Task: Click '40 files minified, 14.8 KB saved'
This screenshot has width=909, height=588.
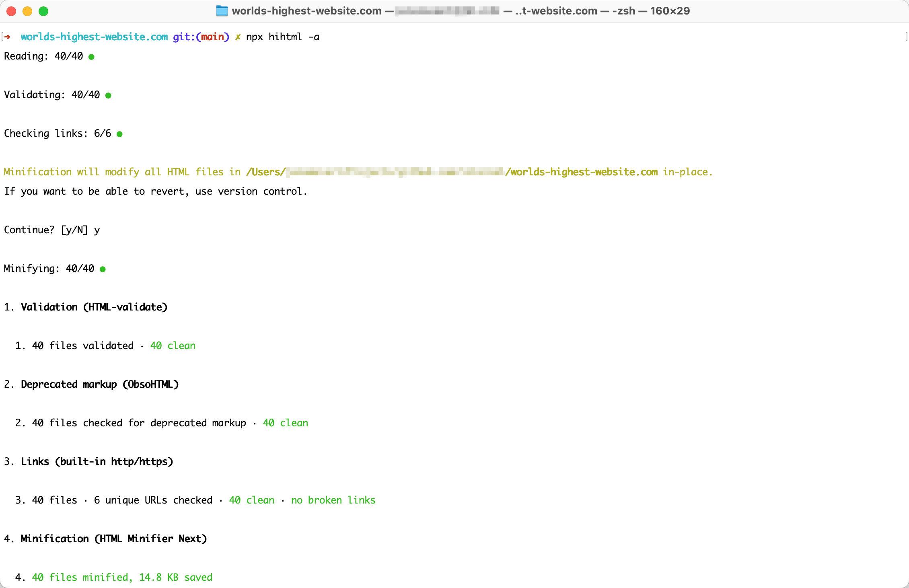Action: 122,578
